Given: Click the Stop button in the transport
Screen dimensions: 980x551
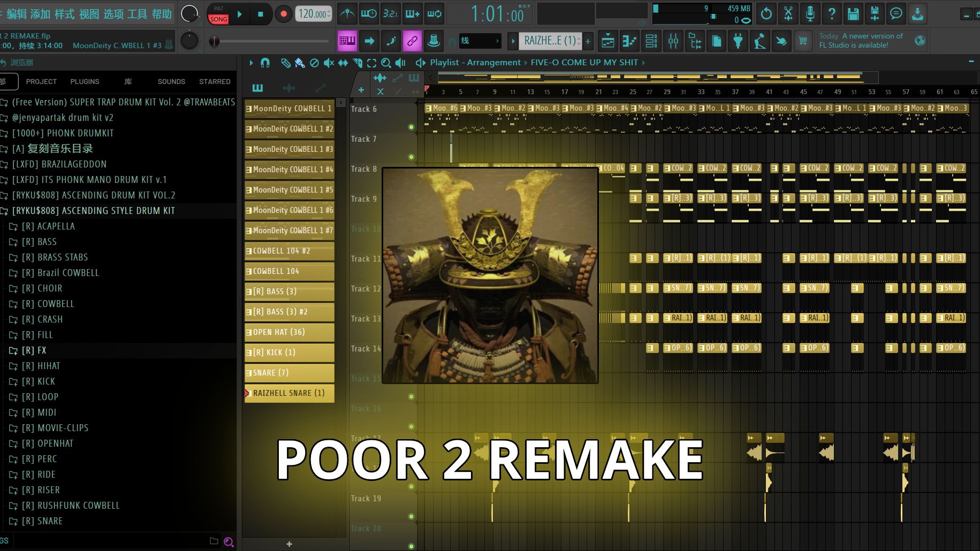Looking at the screenshot, I should [x=261, y=14].
